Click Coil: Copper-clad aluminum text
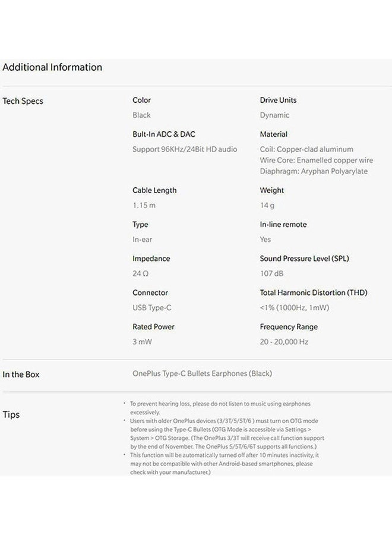The height and width of the screenshot is (535, 392). pos(306,149)
